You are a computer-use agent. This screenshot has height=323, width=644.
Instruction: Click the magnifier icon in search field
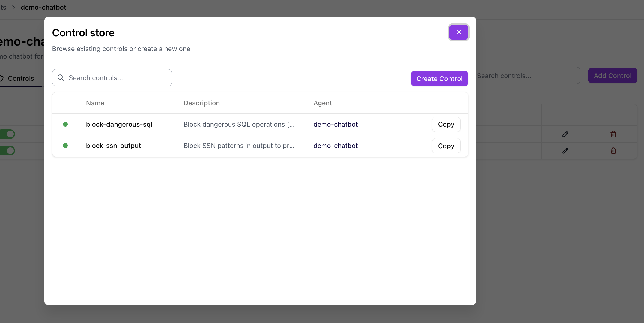click(61, 78)
